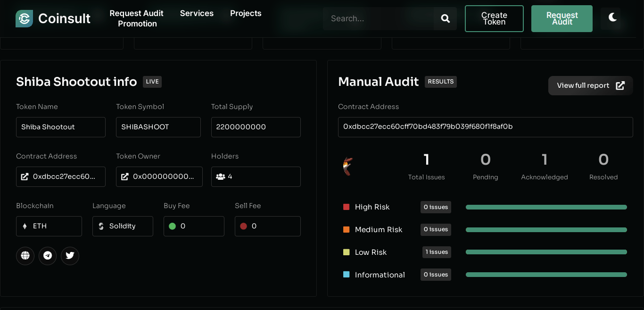Click the blue Informational color square
Image resolution: width=644 pixels, height=310 pixels.
point(347,274)
